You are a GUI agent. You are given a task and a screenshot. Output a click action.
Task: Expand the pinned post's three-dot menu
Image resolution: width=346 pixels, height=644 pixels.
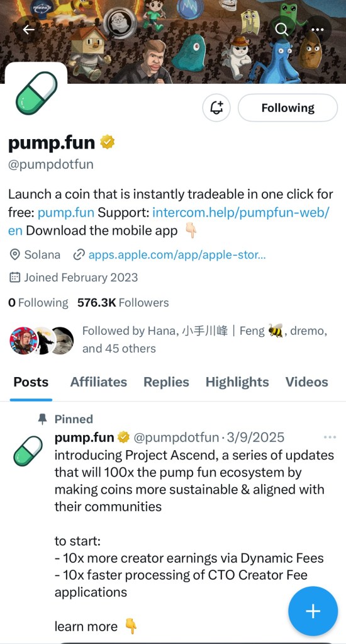pyautogui.click(x=330, y=438)
